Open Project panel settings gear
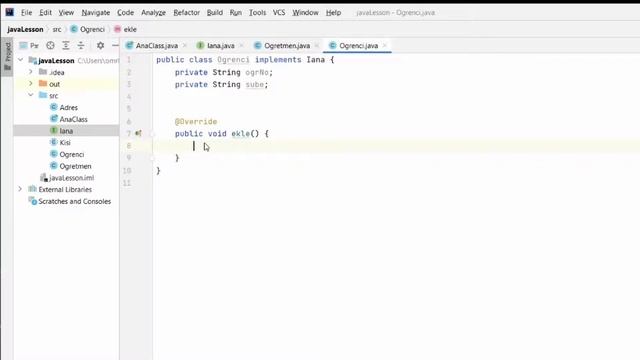Image resolution: width=640 pixels, height=360 pixels. click(x=100, y=46)
